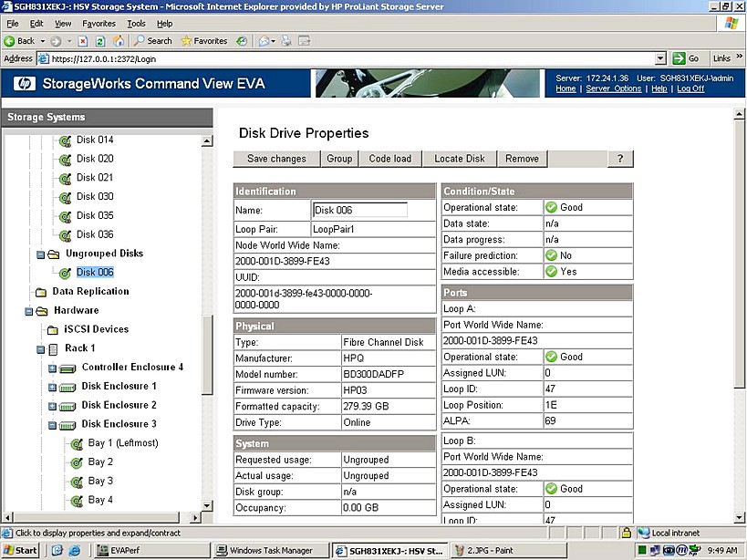Image resolution: width=747 pixels, height=560 pixels.
Task: Click the Remove button
Action: pyautogui.click(x=522, y=159)
